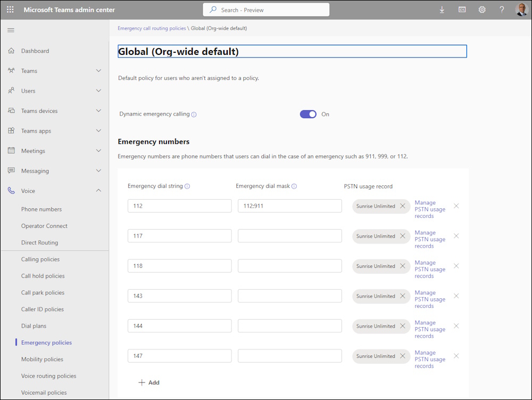This screenshot has height=400, width=532.
Task: Expand the Teams devices chevron
Action: 98,111
